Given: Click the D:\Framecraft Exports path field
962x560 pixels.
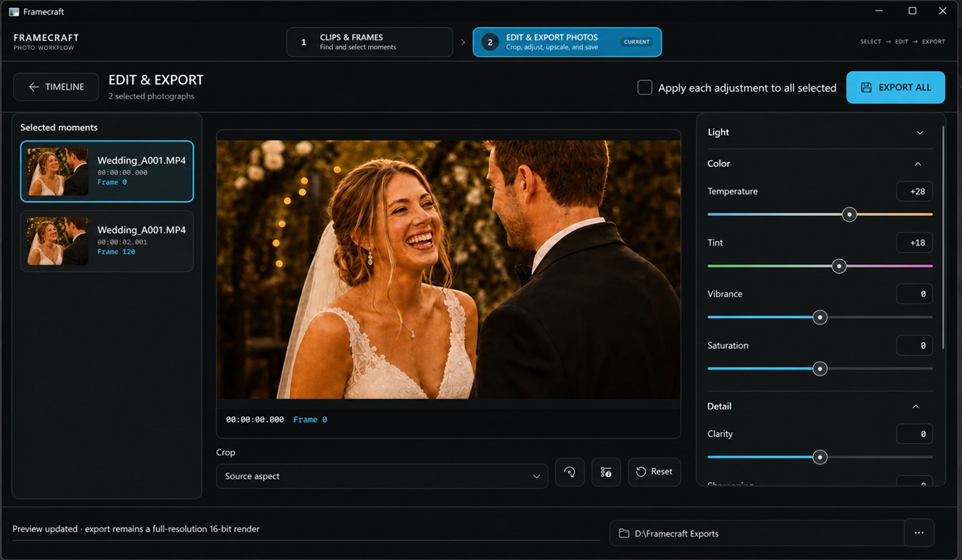Looking at the screenshot, I should tap(757, 533).
